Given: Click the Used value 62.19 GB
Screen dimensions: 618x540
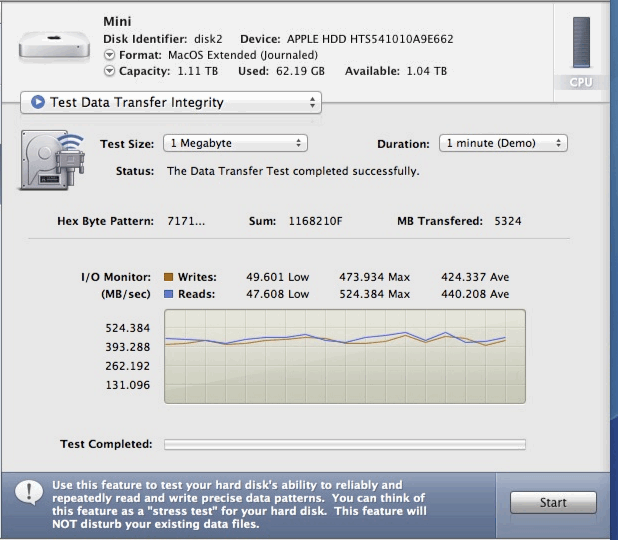Looking at the screenshot, I should point(300,71).
